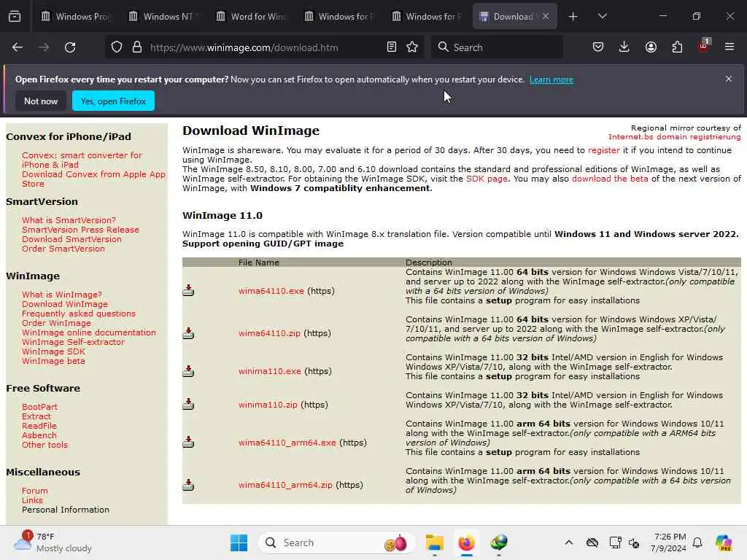Screen dimensions: 747x560
Task: Click download icon beside wima64110_arm64.exe
Action: pyautogui.click(x=188, y=442)
